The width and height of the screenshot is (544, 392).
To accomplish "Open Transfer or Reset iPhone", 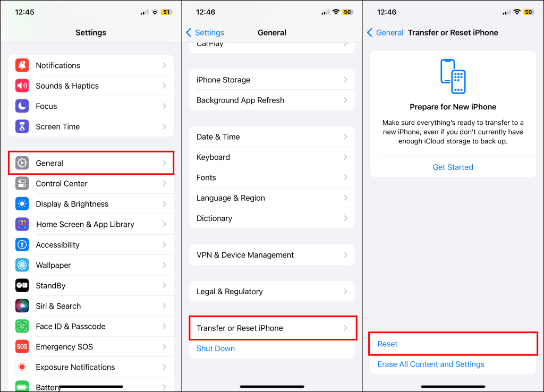I will pos(273,328).
